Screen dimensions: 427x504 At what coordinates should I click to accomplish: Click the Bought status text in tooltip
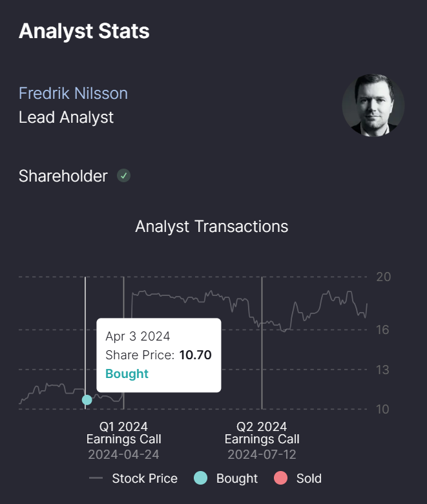pyautogui.click(x=127, y=374)
